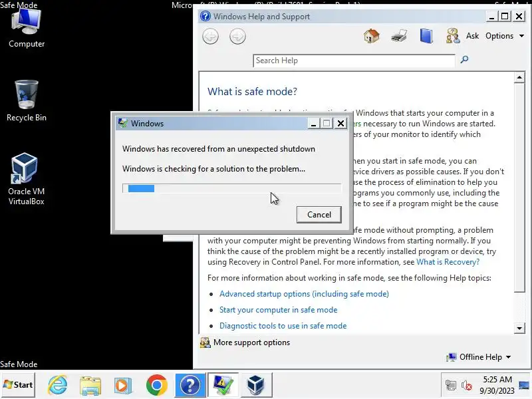Click the help page vertical scrollbar thumb
Screen dimensions: 532x399
pyautogui.click(x=519, y=188)
